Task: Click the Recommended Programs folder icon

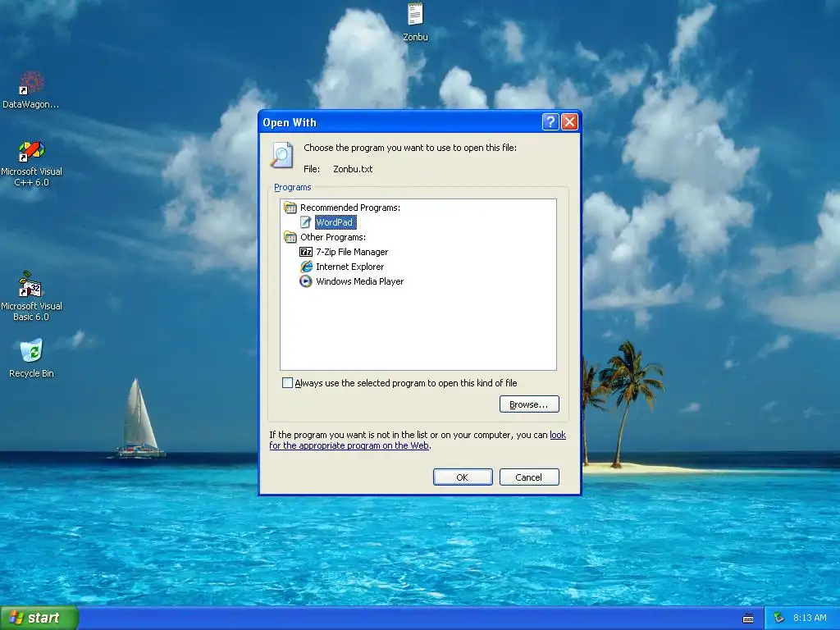Action: (290, 208)
